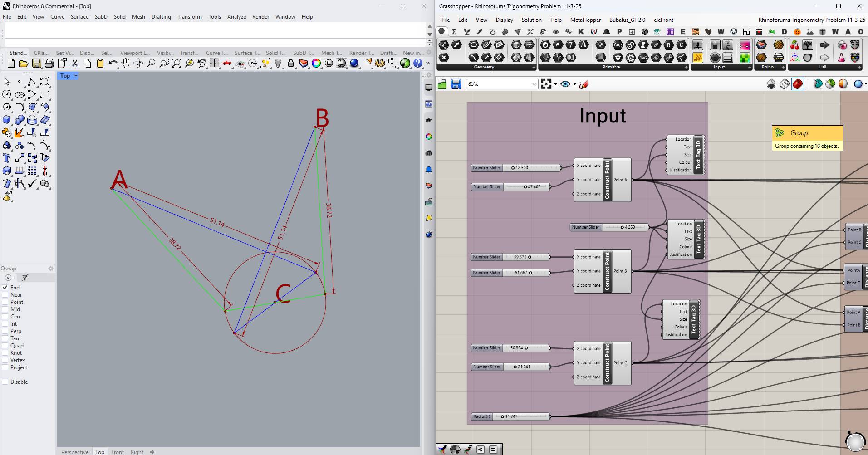The width and height of the screenshot is (868, 455).
Task: Click the Number Slider showing 4.250
Action: [x=610, y=227]
